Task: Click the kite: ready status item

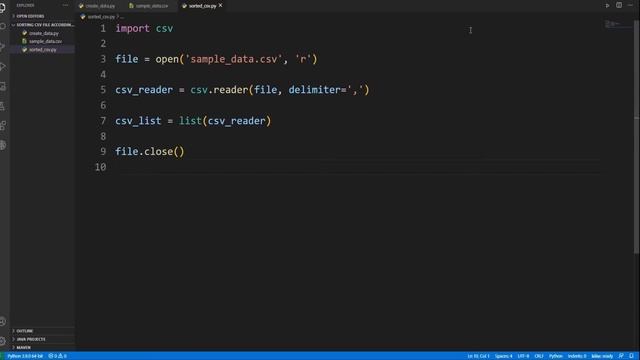Action: pyautogui.click(x=602, y=356)
